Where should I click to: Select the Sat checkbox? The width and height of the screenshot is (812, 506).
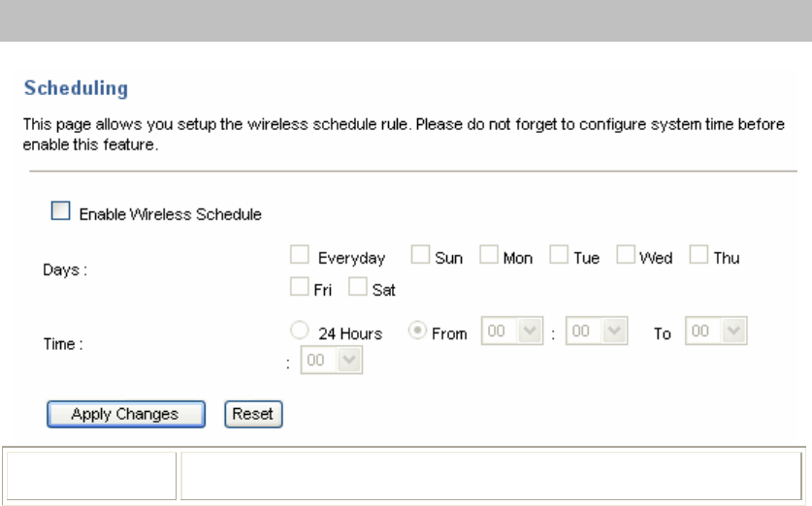[x=357, y=287]
